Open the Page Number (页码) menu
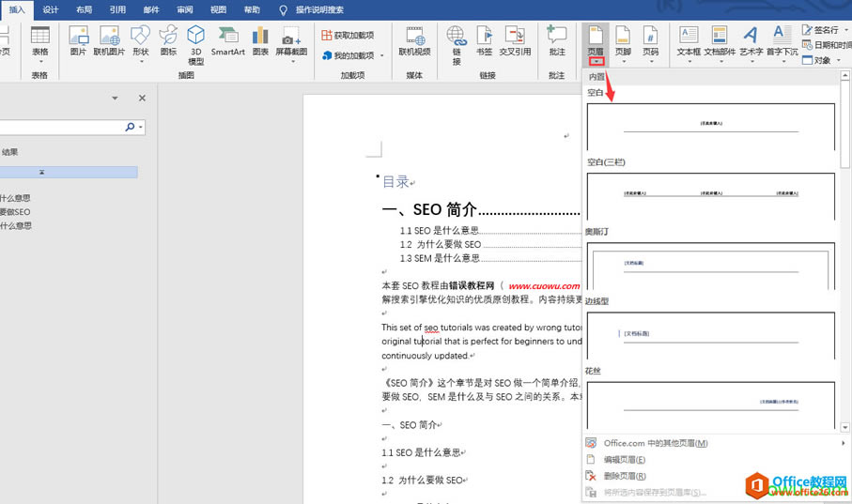 pyautogui.click(x=650, y=44)
